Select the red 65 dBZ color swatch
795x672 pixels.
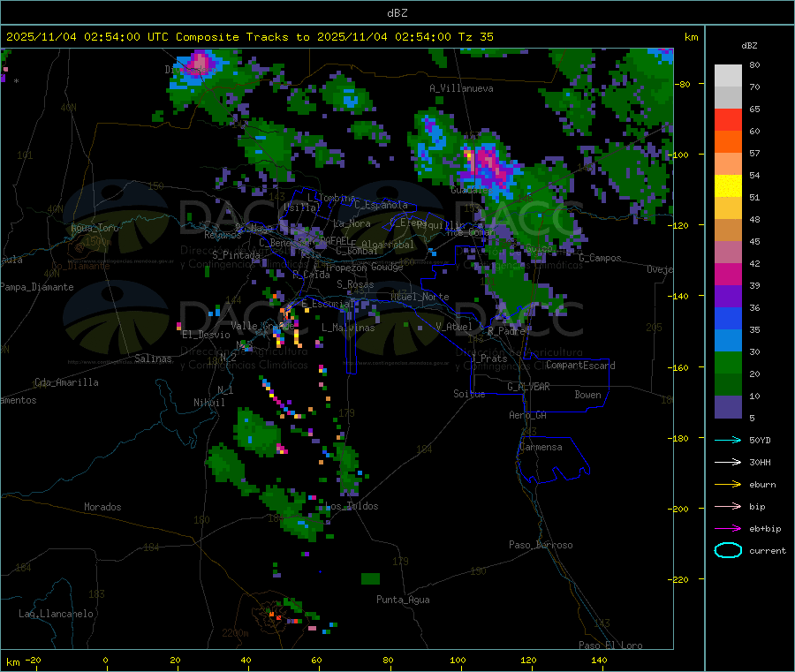point(728,119)
